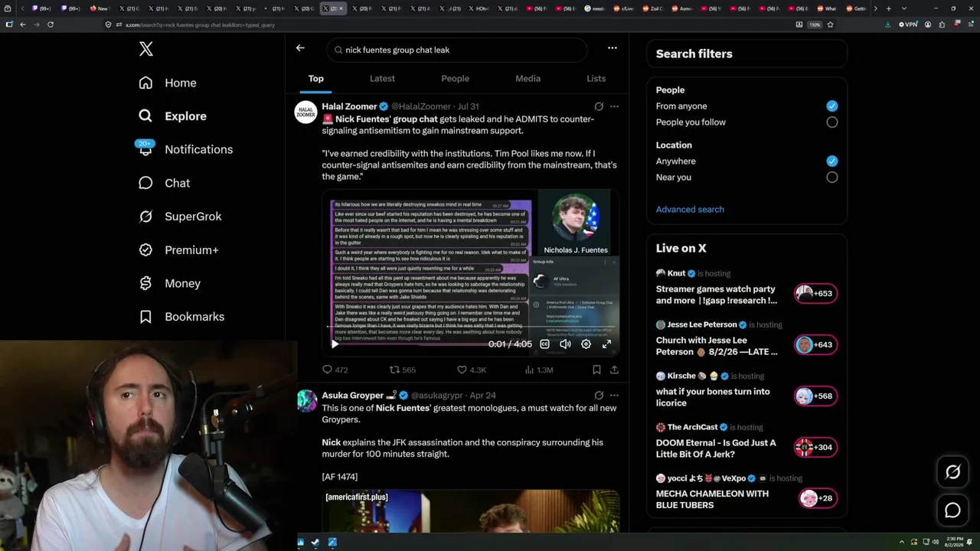Image resolution: width=980 pixels, height=551 pixels.
Task: Join the Church with Jesse Lee Peterson space
Action: click(x=717, y=346)
